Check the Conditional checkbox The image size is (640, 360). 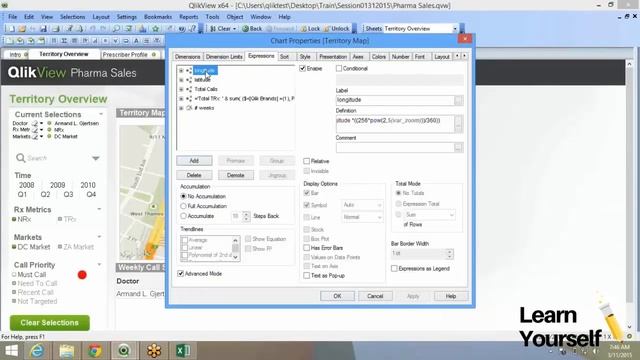coord(339,69)
